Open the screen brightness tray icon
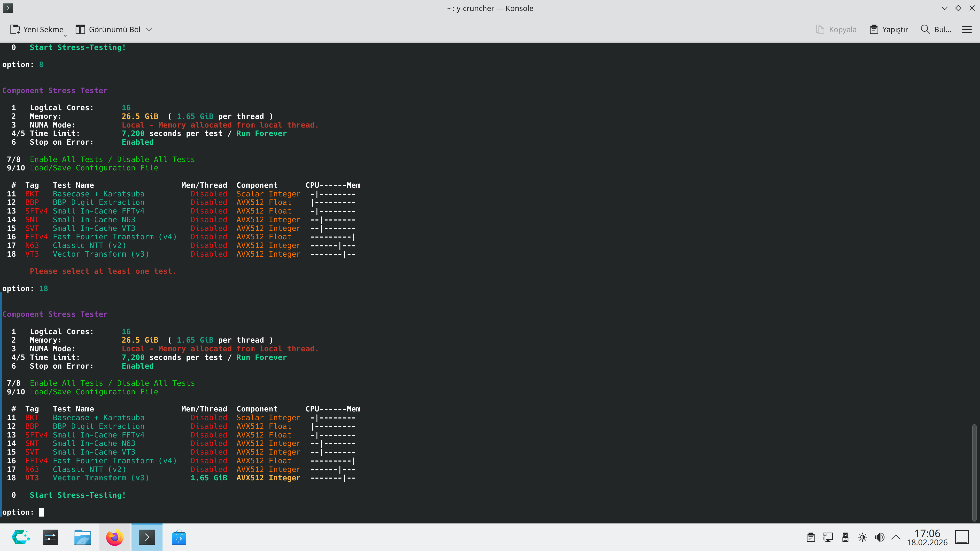Viewport: 980px width, 551px height. [862, 537]
